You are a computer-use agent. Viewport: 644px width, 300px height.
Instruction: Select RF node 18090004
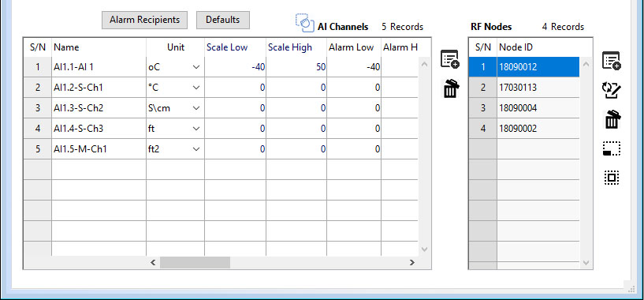click(x=538, y=108)
